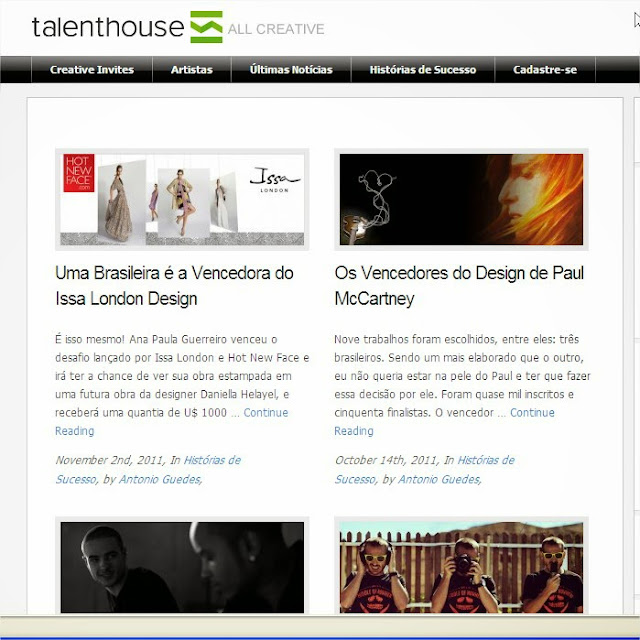Click the talenthouse wordmark text

coord(108,27)
